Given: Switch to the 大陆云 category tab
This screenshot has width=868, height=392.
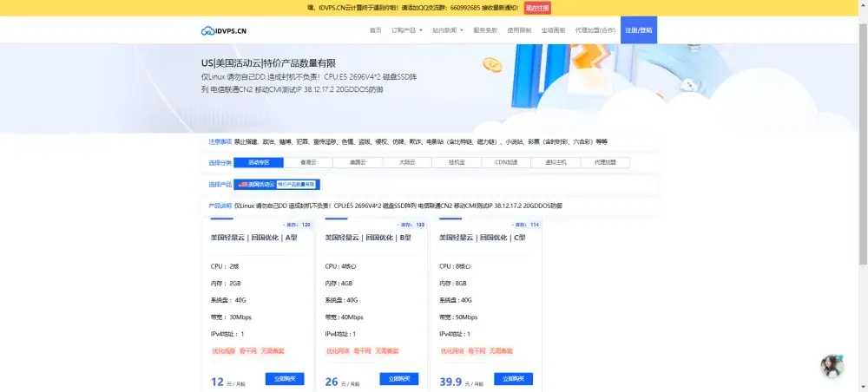Looking at the screenshot, I should tap(407, 162).
